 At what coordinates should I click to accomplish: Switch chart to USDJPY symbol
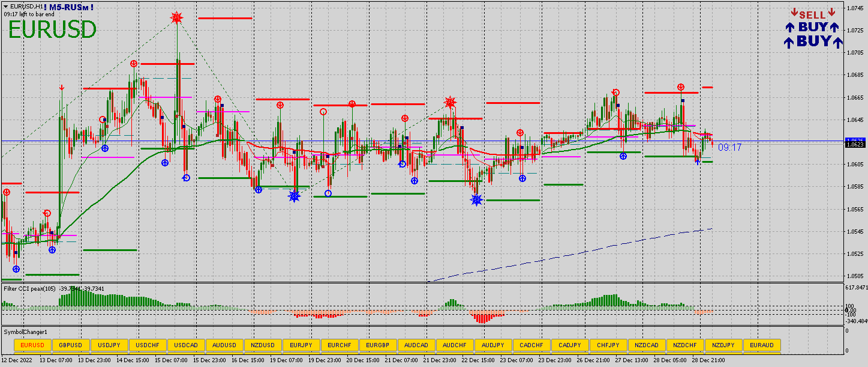click(109, 345)
